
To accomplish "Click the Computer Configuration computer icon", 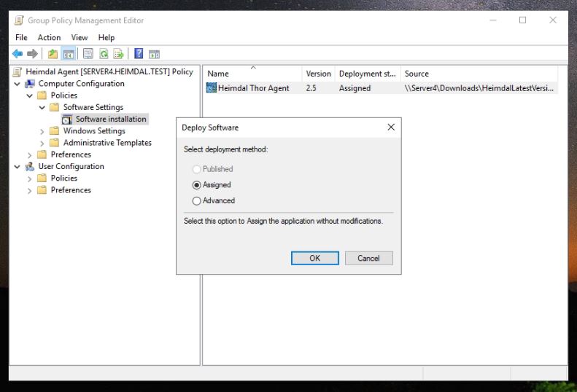I will 30,84.
